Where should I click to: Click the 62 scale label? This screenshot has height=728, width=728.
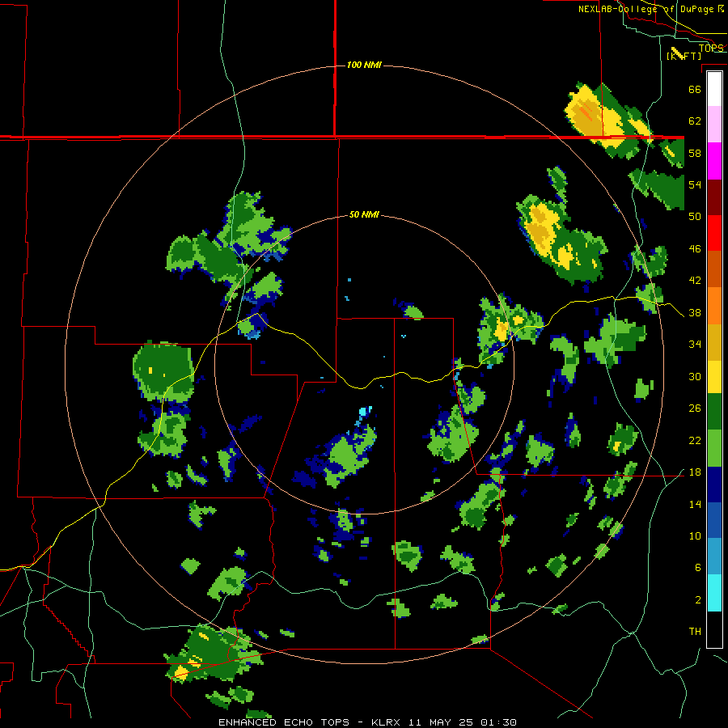point(695,121)
